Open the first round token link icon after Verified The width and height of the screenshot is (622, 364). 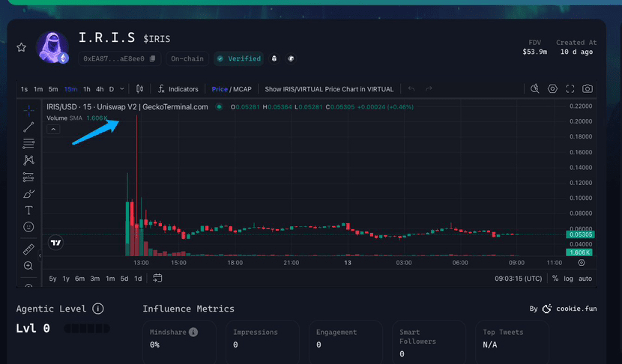(274, 58)
